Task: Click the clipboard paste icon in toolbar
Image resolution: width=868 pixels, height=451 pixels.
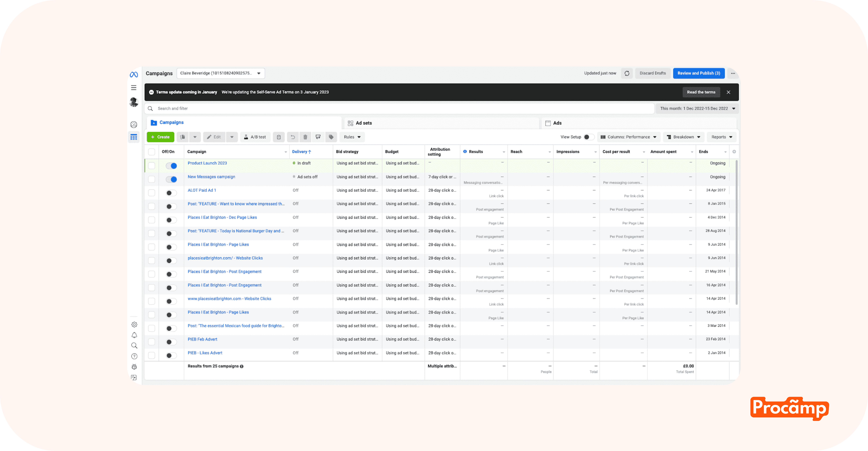Action: [x=279, y=137]
